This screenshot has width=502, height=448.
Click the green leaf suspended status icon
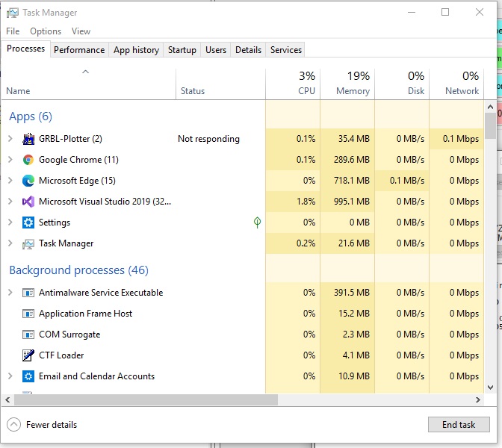[x=257, y=223]
